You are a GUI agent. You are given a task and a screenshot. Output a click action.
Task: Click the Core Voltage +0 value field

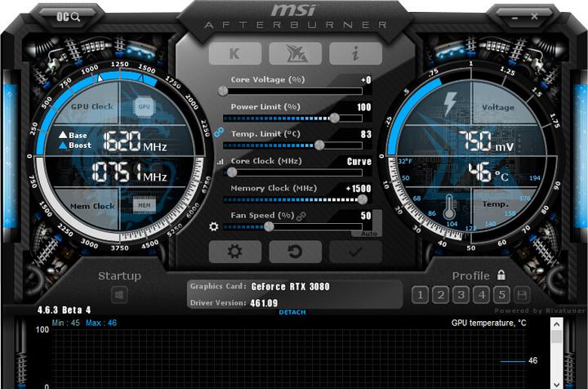pyautogui.click(x=366, y=80)
